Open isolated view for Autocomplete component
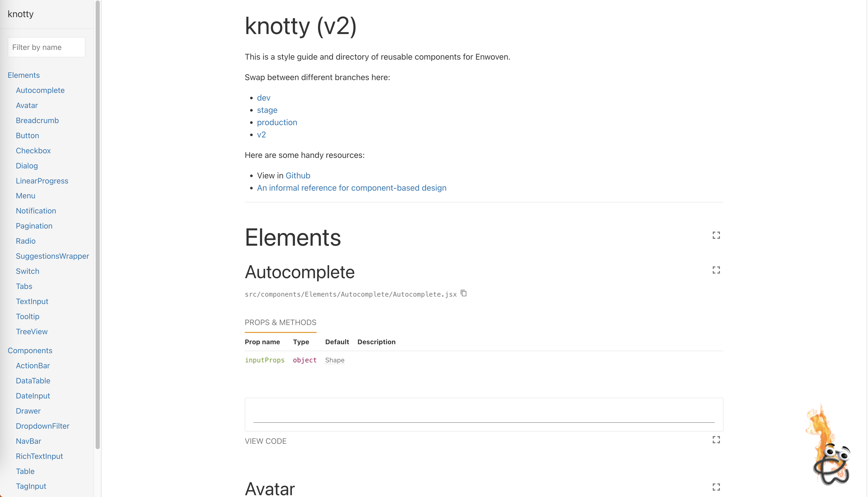Viewport: 868px width, 497px height. click(x=716, y=270)
